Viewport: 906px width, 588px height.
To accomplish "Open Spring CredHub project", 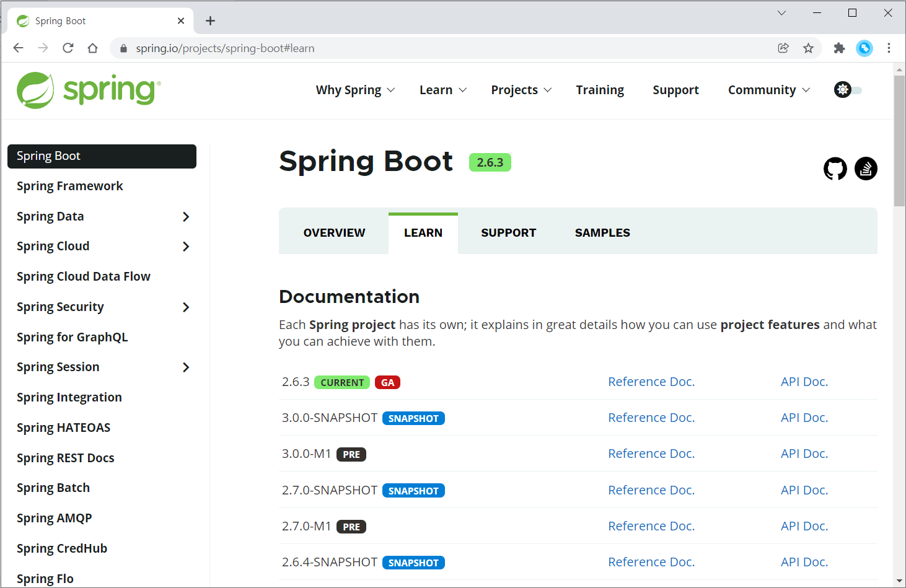I will pyautogui.click(x=61, y=548).
